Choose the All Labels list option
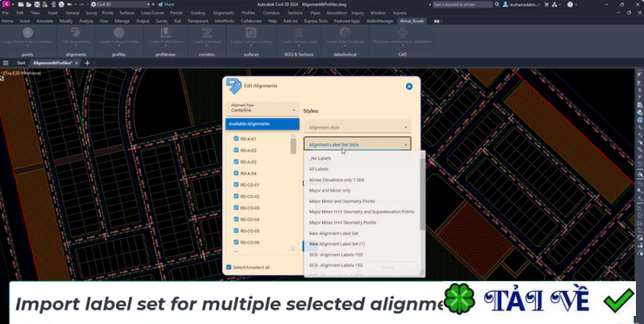Viewport: 644px width, 324px height. [319, 169]
